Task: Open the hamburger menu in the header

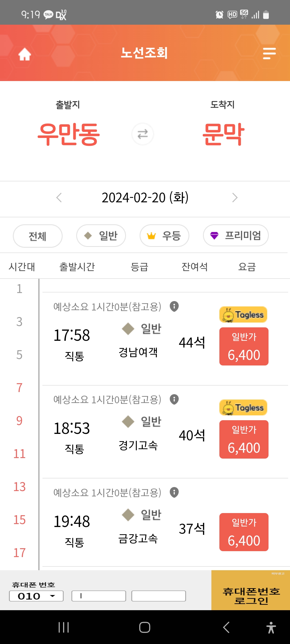Action: click(269, 53)
